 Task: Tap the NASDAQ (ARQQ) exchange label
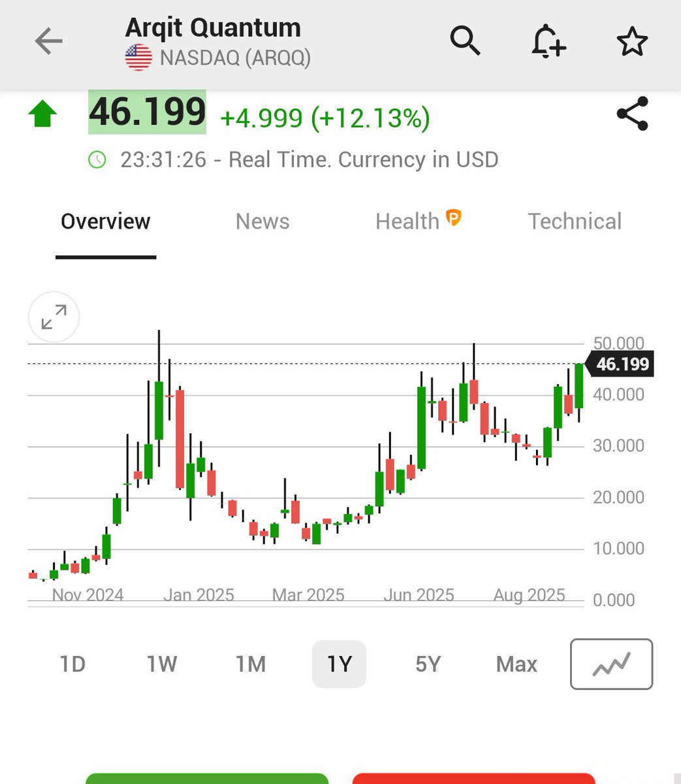pyautogui.click(x=236, y=58)
